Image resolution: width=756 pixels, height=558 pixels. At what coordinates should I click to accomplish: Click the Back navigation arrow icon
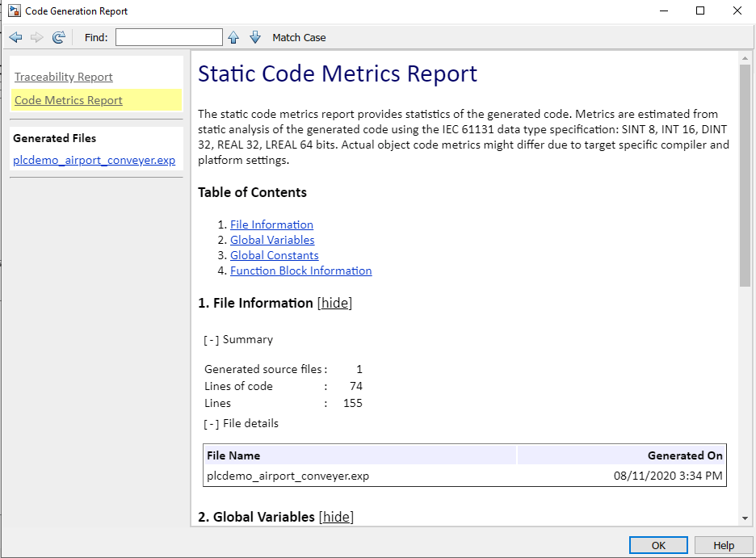tap(15, 37)
